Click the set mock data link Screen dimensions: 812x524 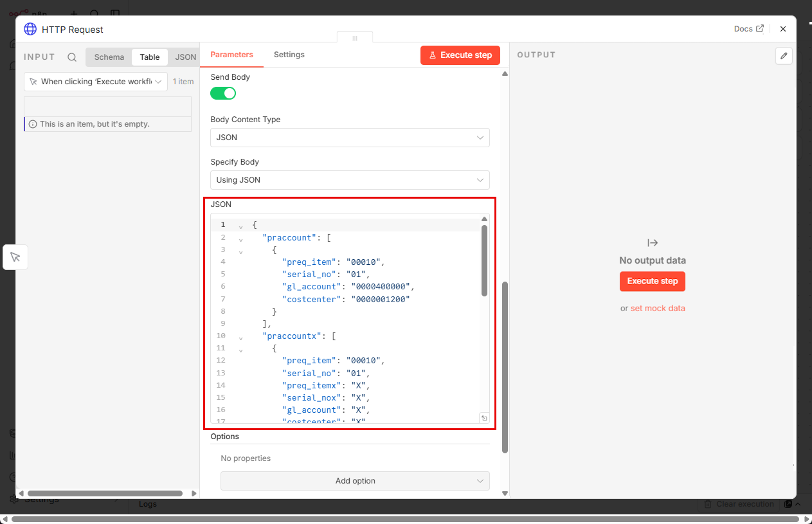pyautogui.click(x=657, y=309)
